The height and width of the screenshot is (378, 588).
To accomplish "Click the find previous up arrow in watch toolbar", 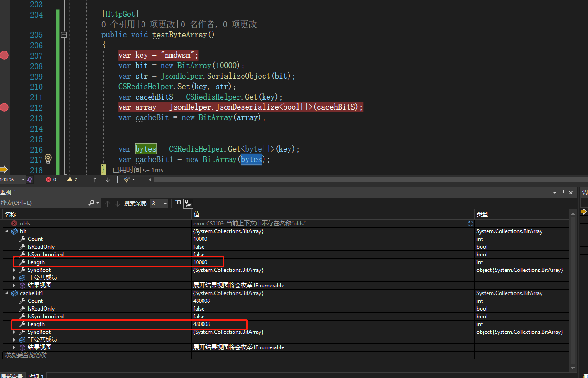I will (x=107, y=204).
